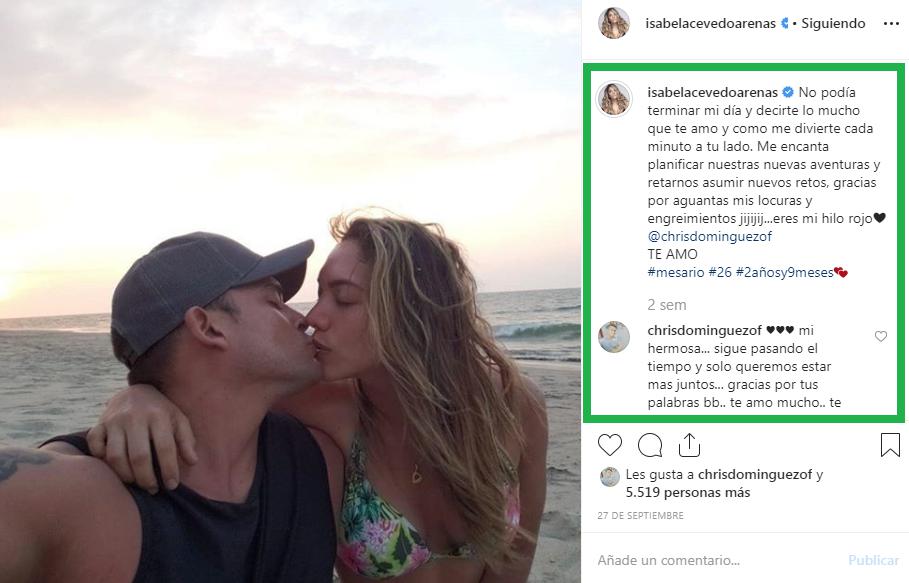909x583 pixels.
Task: Open the small liker avatar beside Les gusta
Action: tap(609, 476)
